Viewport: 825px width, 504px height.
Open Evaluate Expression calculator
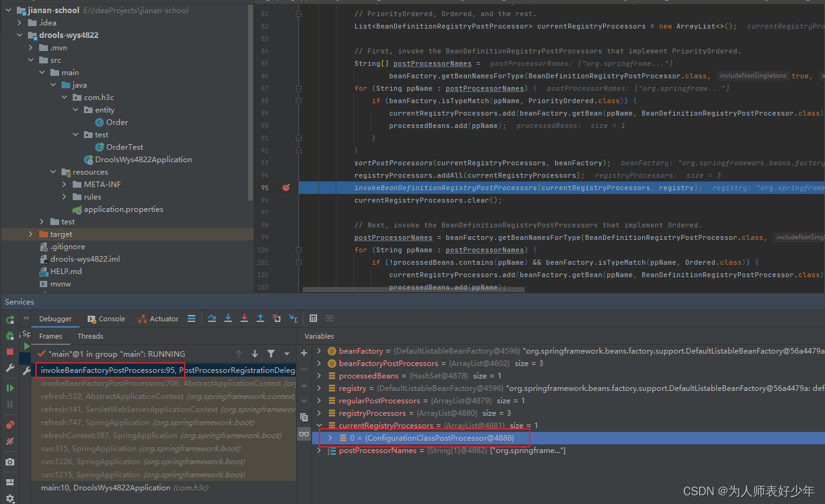[x=313, y=318]
